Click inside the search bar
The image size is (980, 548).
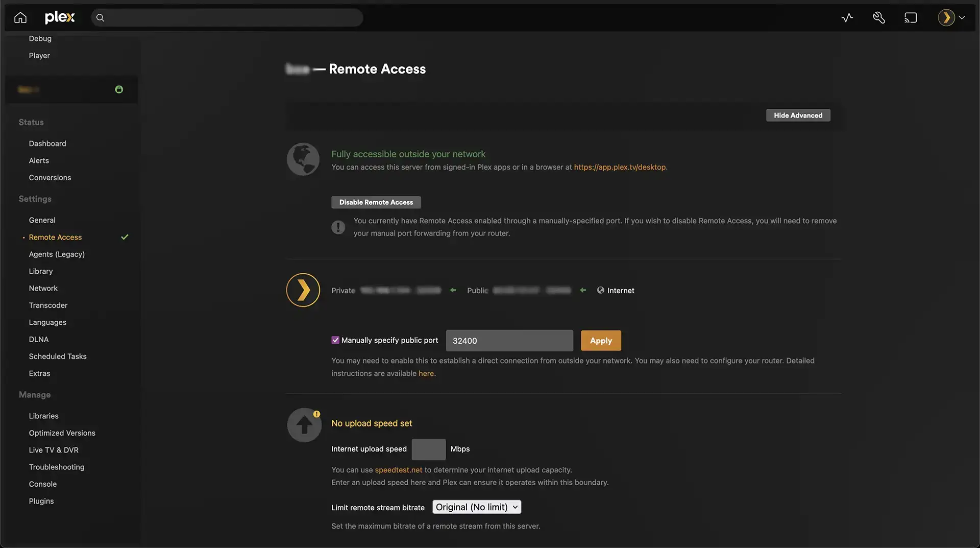pos(227,17)
